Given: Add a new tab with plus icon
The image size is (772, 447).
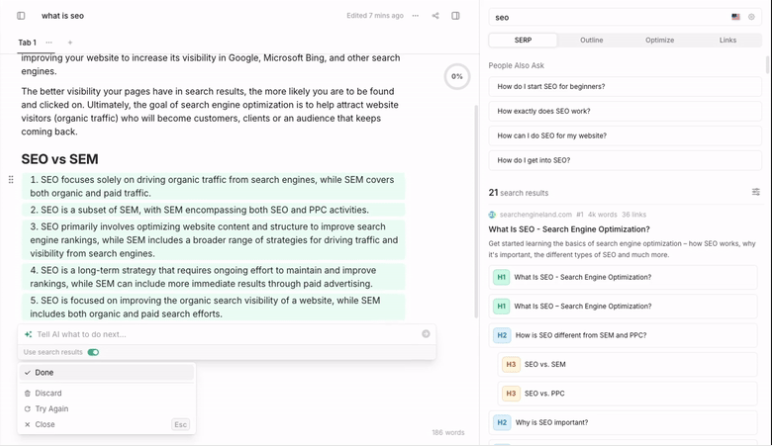Looking at the screenshot, I should (x=70, y=42).
